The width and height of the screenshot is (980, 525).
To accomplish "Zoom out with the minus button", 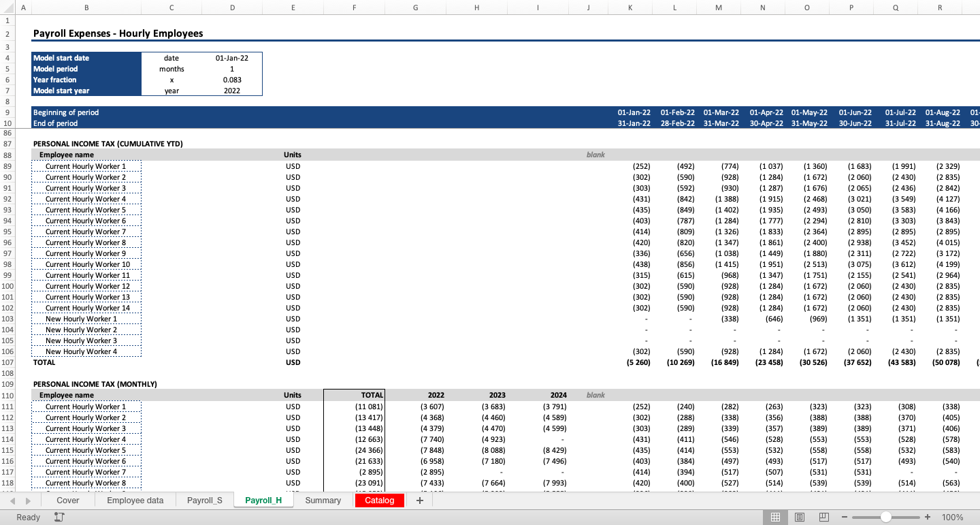I will [845, 518].
